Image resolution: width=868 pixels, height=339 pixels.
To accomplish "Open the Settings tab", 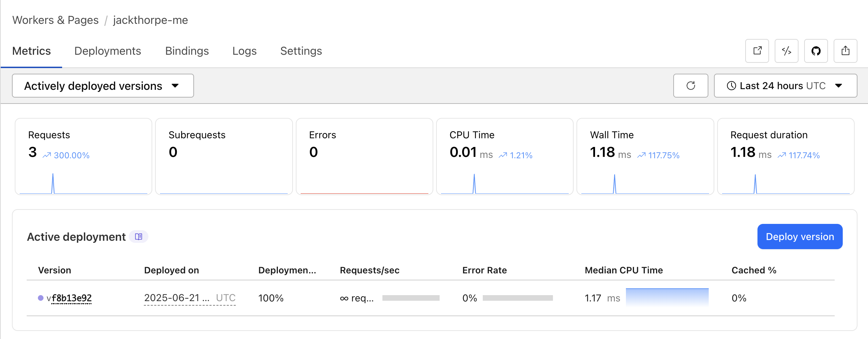I will pyautogui.click(x=301, y=51).
